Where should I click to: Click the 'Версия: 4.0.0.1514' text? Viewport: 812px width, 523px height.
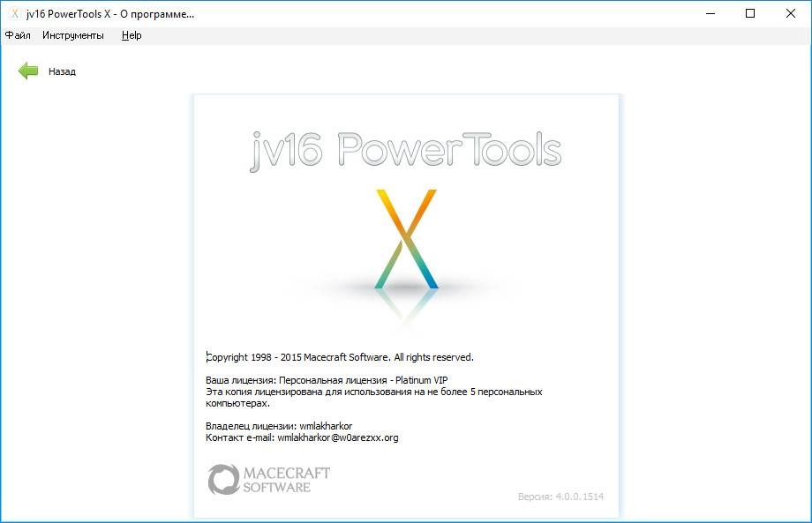tap(560, 497)
